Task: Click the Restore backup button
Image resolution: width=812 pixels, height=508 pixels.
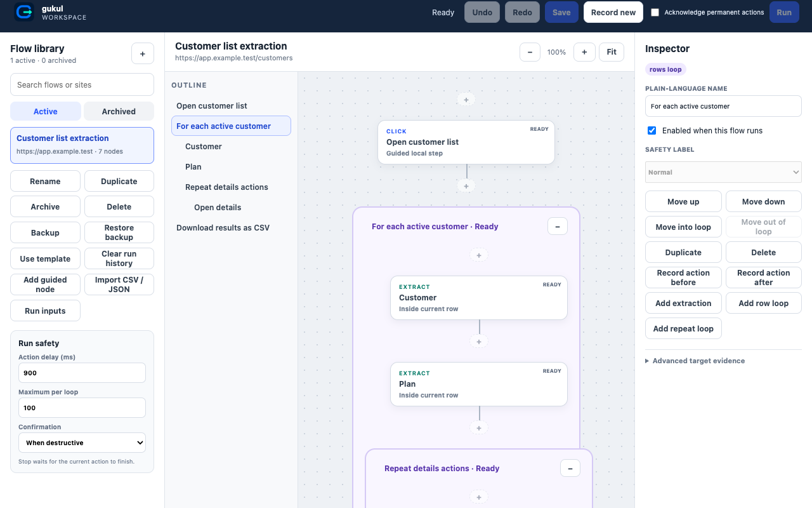Action: point(119,232)
